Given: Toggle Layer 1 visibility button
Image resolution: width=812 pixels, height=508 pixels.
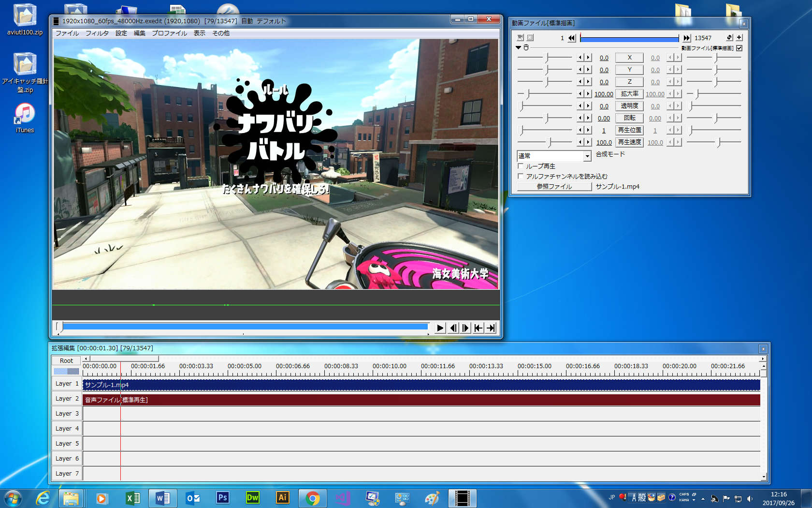Looking at the screenshot, I should [67, 384].
